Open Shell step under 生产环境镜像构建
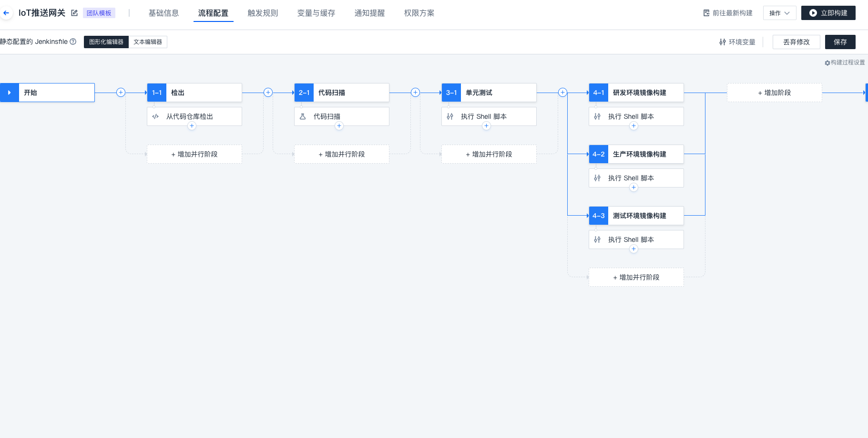 tap(636, 178)
